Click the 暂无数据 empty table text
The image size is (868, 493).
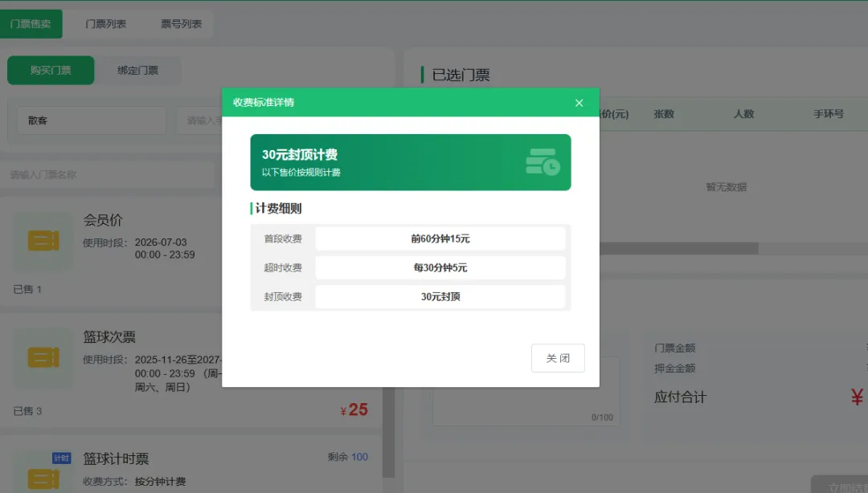727,187
